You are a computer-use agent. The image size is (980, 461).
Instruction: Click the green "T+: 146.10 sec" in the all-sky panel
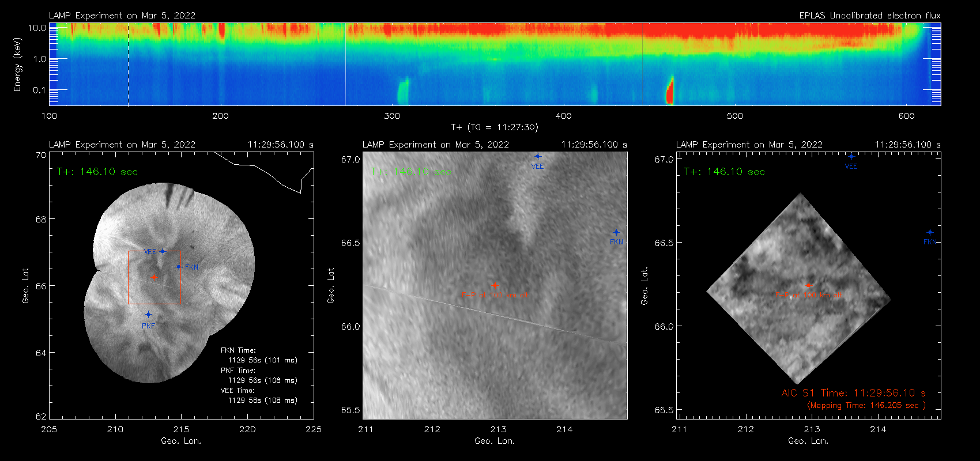tap(97, 172)
